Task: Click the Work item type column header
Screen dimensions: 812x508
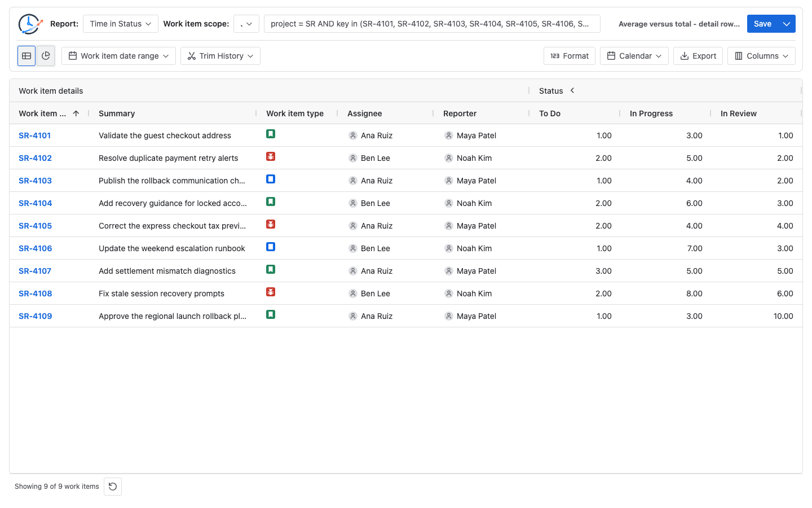Action: 295,113
